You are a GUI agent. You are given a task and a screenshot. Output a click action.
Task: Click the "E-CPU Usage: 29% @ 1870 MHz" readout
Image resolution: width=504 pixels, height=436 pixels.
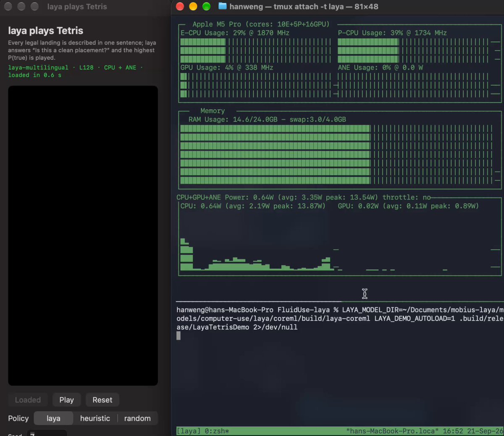pos(235,33)
